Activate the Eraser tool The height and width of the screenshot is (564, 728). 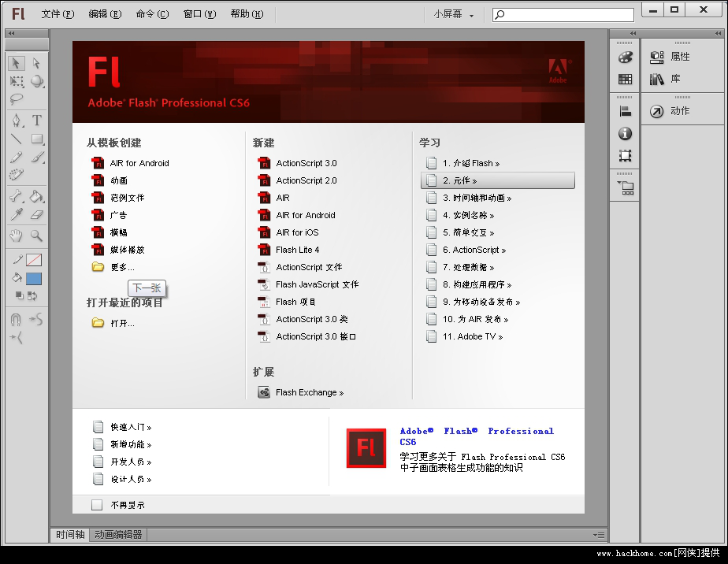36,214
